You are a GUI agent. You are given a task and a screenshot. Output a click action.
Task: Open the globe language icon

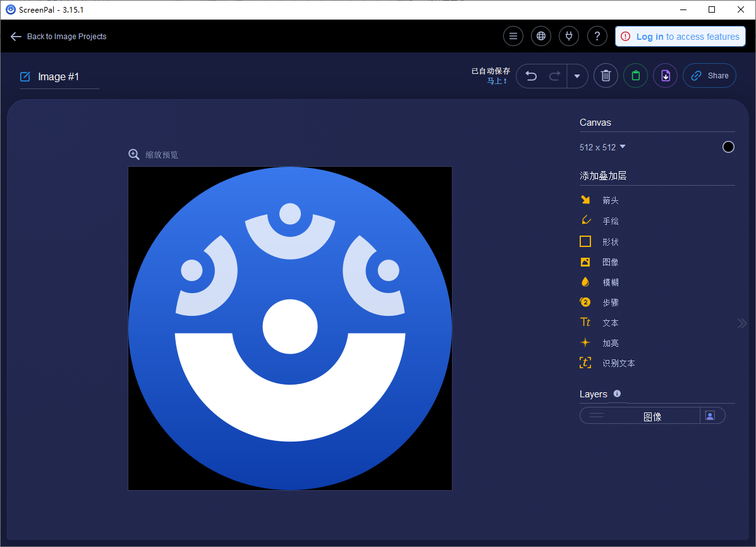pos(541,37)
